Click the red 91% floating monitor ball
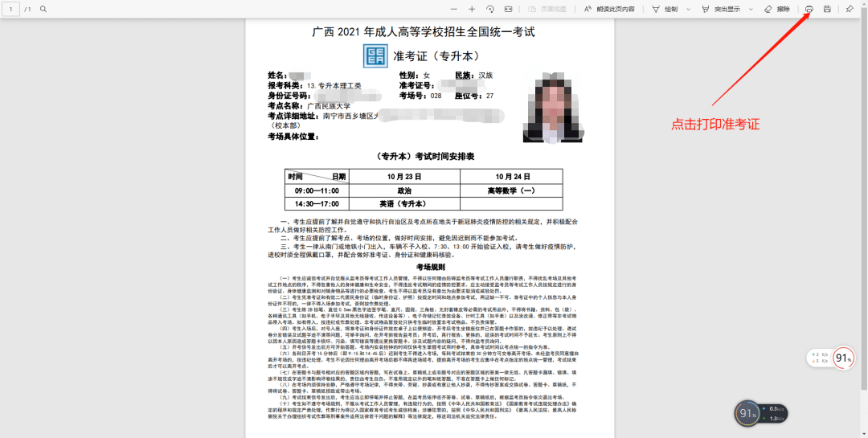Image resolution: width=868 pixels, height=438 pixels. [844, 358]
